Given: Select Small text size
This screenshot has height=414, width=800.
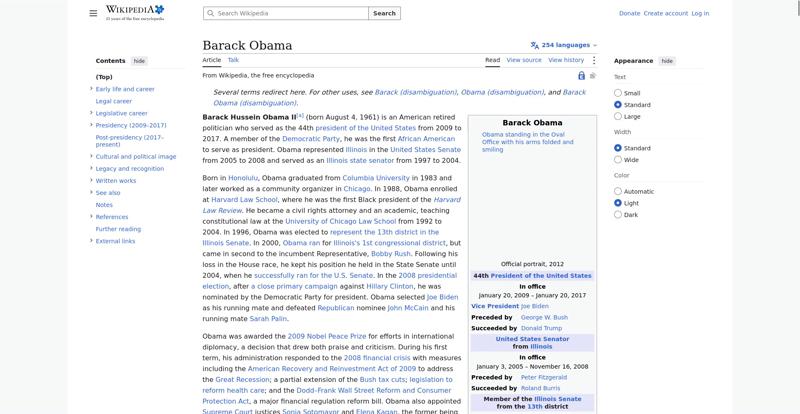Looking at the screenshot, I should coord(618,93).
